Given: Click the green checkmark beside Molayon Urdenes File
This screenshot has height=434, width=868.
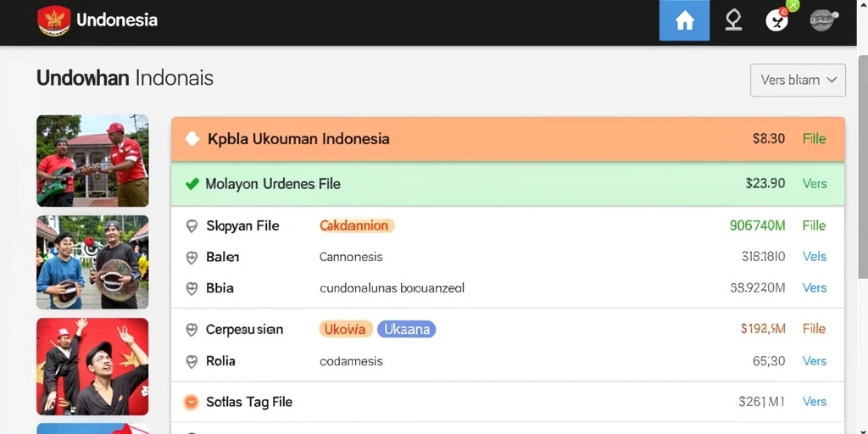Looking at the screenshot, I should pos(192,184).
